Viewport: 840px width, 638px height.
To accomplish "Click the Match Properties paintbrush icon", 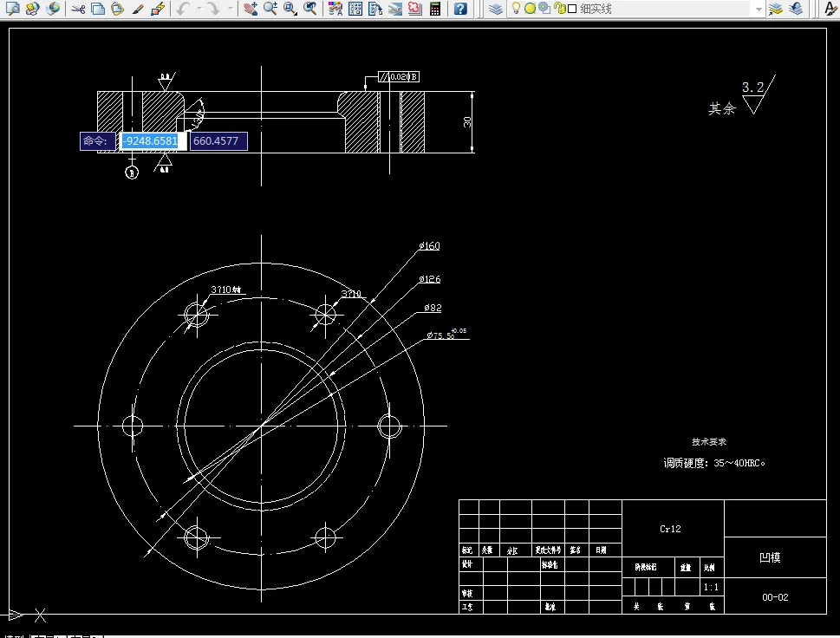I will [138, 9].
